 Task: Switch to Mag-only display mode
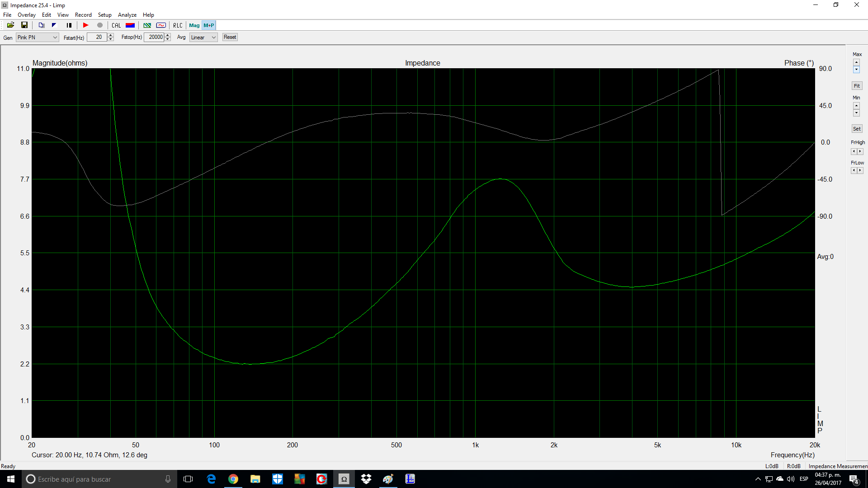coord(194,25)
